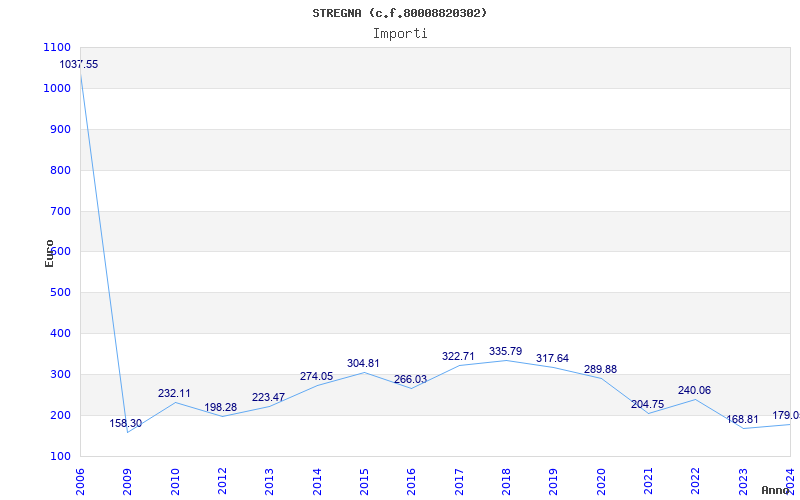Image resolution: width=800 pixels, height=500 pixels.
Task: Click the "Importi" subtitle
Action: coord(400,34)
